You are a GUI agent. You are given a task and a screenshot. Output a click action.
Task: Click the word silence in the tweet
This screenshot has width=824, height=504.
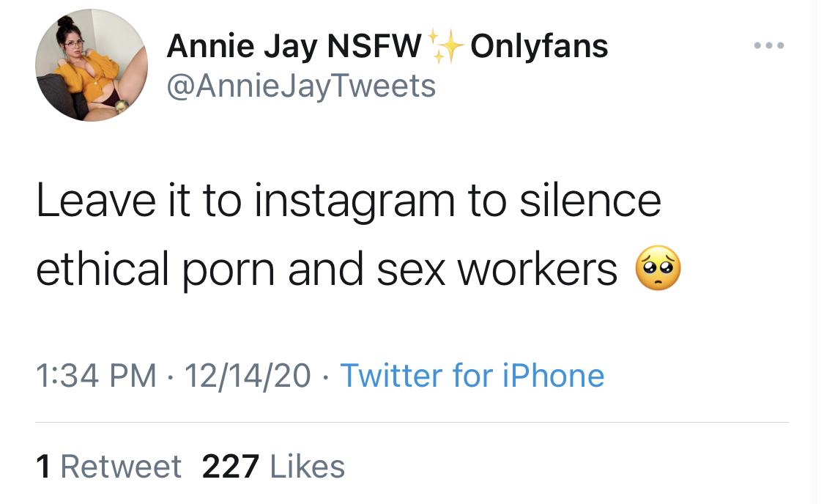pyautogui.click(x=590, y=200)
